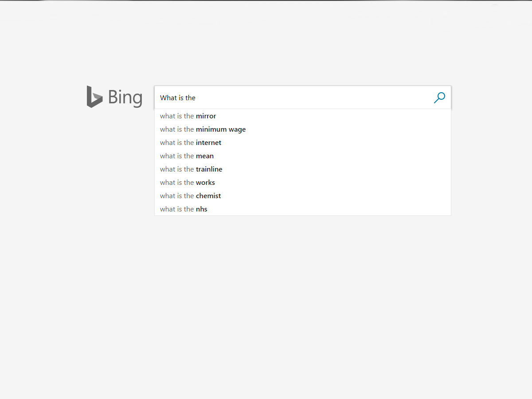Click the Bing logo
532x399 pixels.
click(114, 97)
